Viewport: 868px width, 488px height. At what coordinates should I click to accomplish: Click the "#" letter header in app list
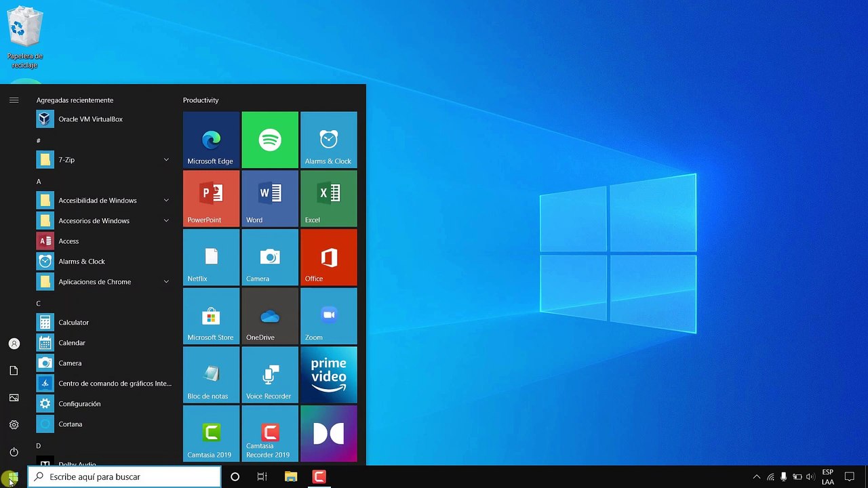39,141
